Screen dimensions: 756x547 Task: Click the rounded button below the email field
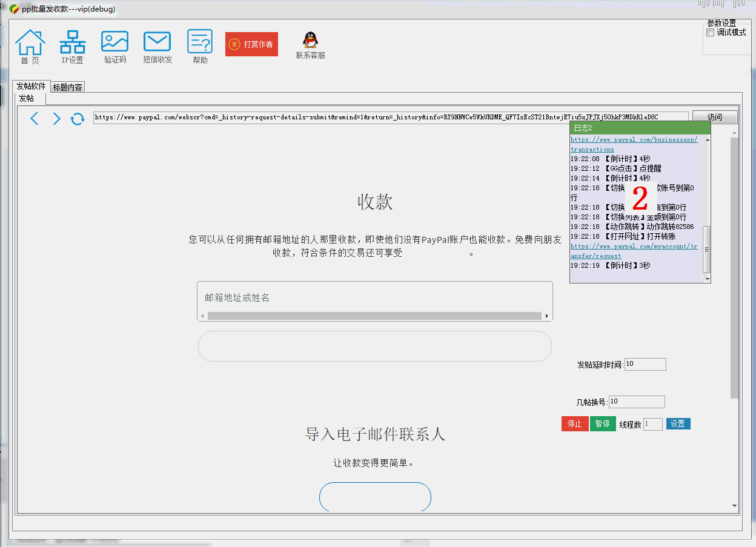tap(375, 346)
